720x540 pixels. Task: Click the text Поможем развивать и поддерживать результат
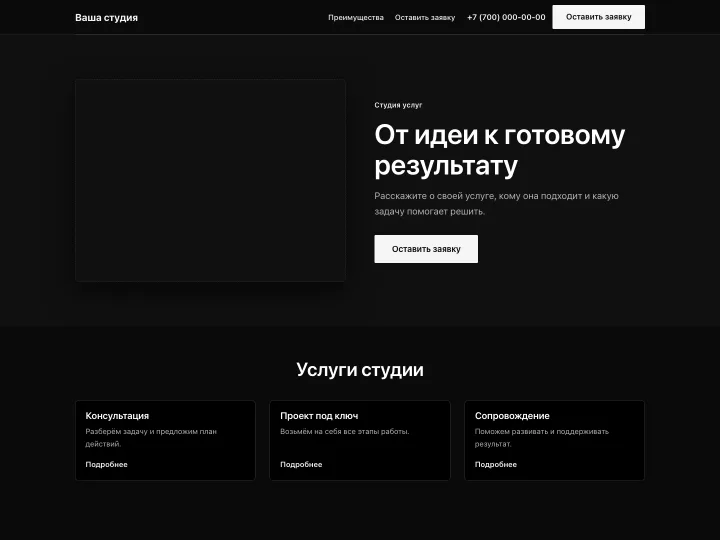click(542, 438)
